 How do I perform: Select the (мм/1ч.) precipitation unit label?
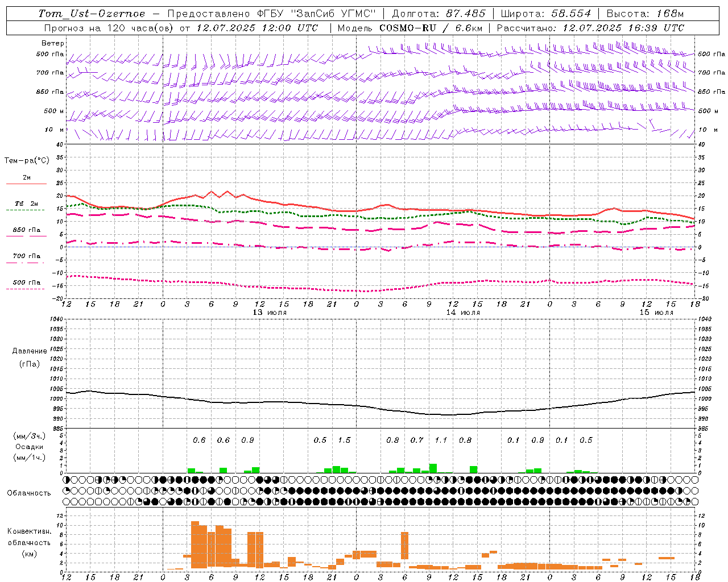30,458
